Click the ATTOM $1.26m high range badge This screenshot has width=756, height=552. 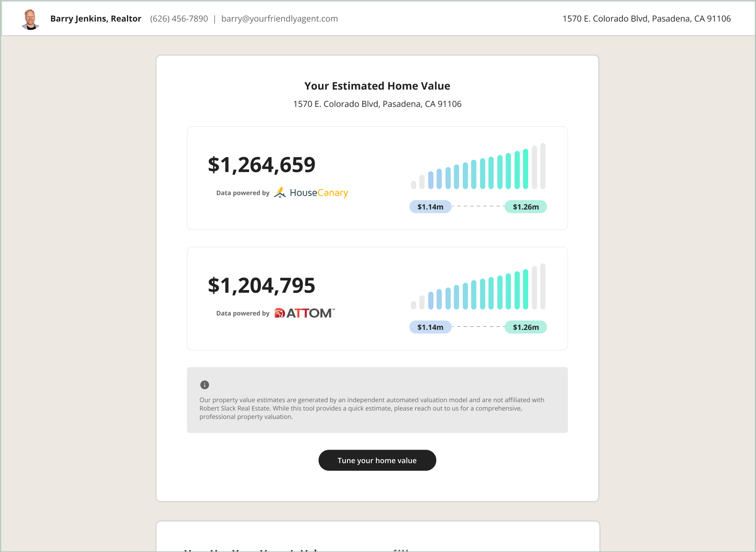tap(525, 327)
